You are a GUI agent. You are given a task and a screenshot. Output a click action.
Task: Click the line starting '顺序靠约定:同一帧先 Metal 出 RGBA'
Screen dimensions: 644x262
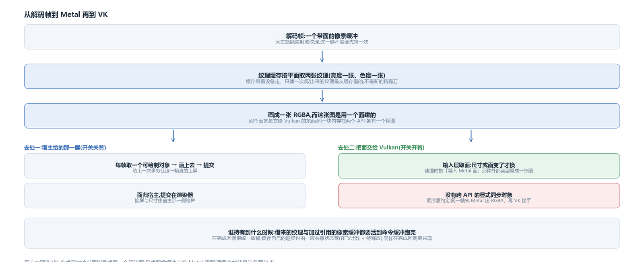point(479,201)
